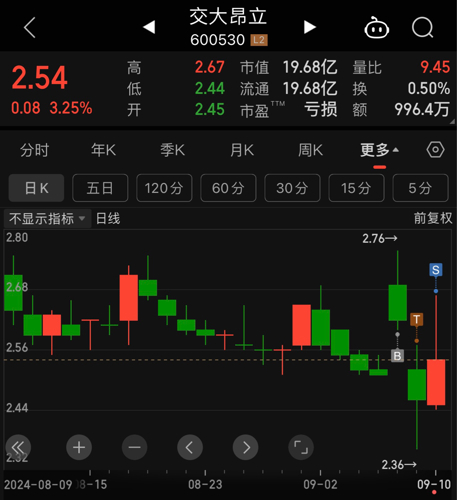Tap the 2.76 high annotation
This screenshot has height=500, width=457.
(380, 239)
